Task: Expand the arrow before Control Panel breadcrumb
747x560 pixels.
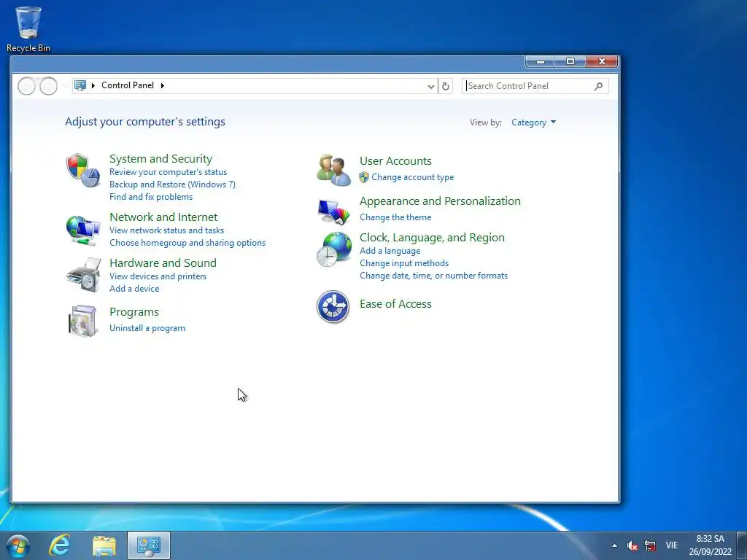Action: tap(93, 86)
